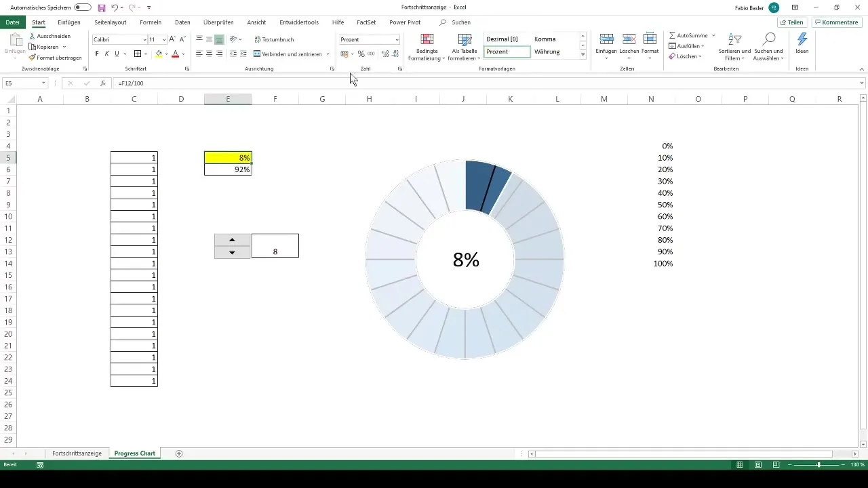Image resolution: width=868 pixels, height=488 pixels.
Task: Increase the indent
Action: tap(243, 54)
